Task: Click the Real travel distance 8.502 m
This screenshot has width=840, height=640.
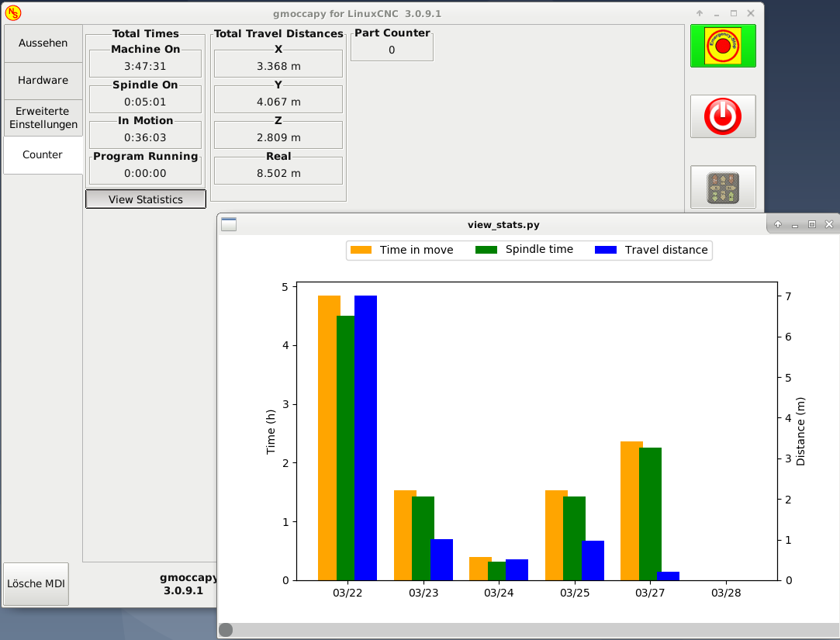Action: pos(278,173)
